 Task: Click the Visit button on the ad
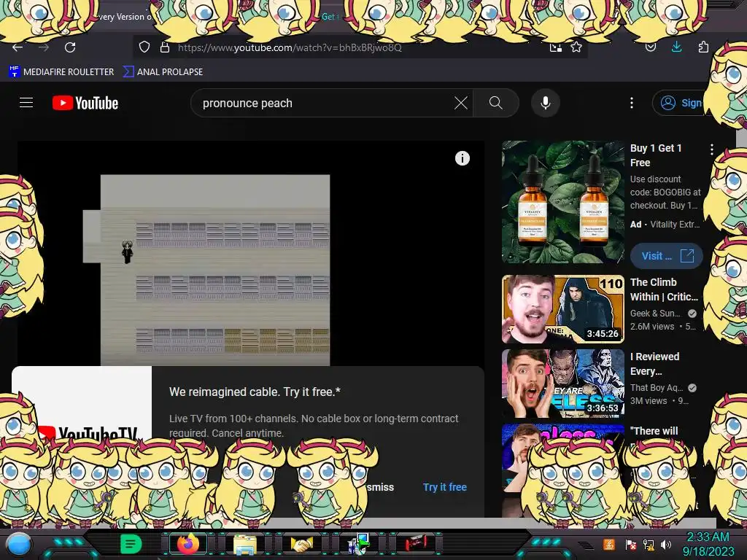[x=666, y=256]
